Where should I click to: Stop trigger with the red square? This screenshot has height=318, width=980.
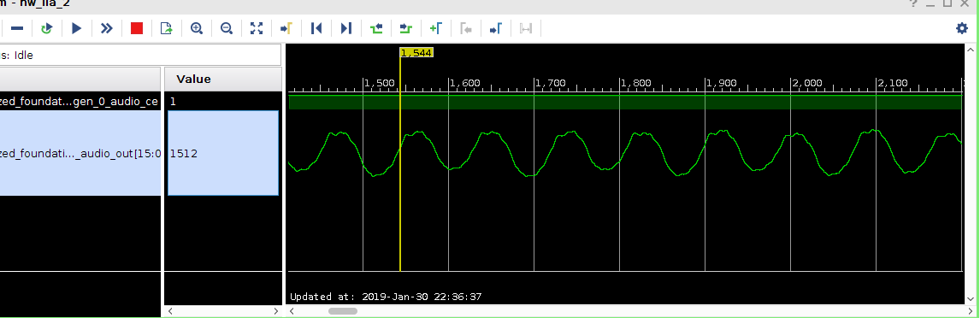pos(136,28)
